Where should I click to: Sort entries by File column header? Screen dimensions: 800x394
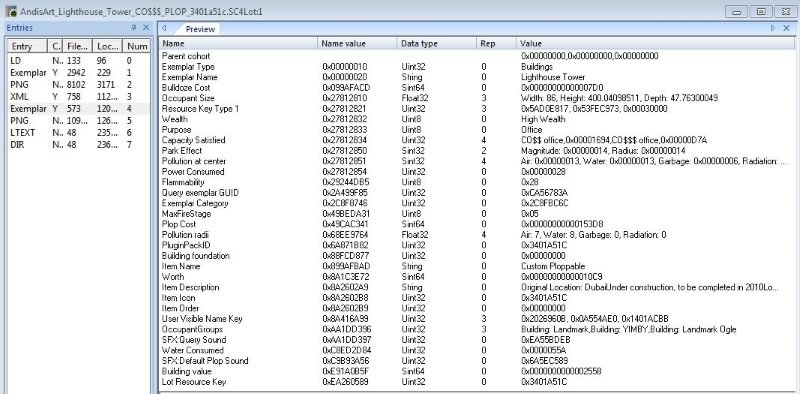point(78,46)
